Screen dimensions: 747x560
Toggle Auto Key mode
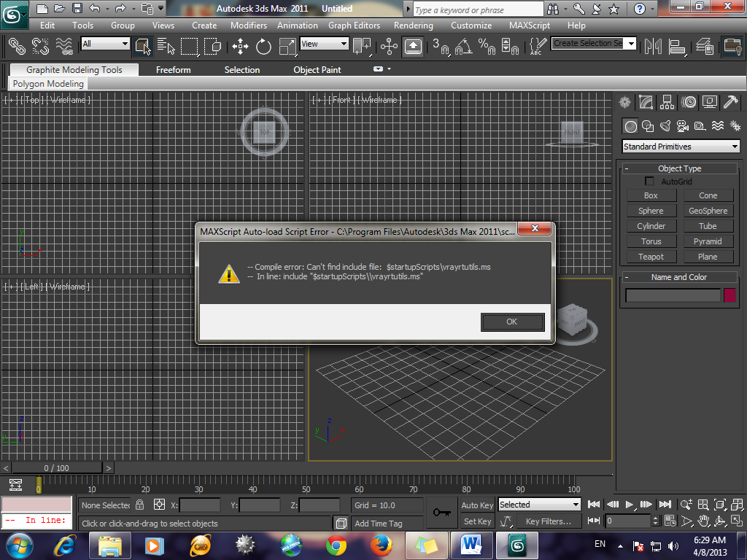pos(477,505)
